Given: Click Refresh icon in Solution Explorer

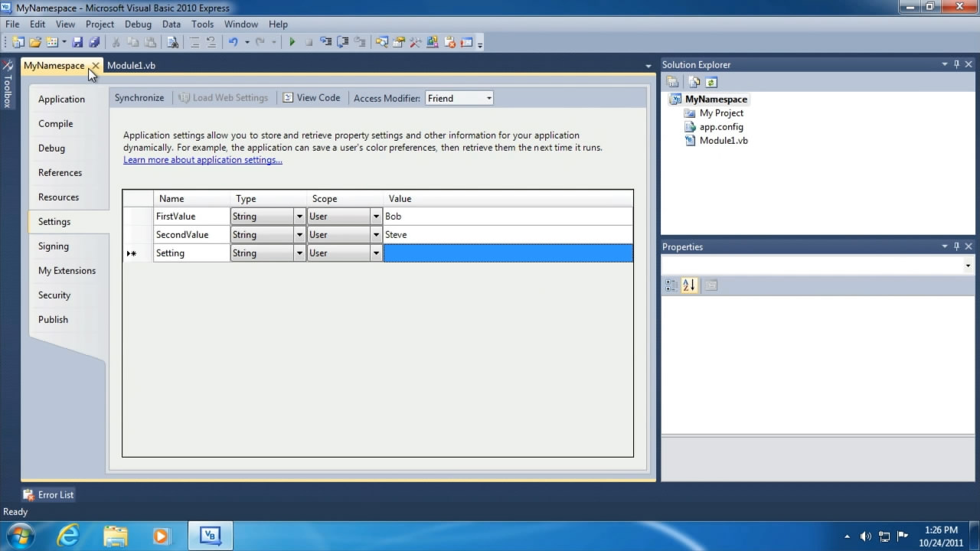Looking at the screenshot, I should pos(711,82).
